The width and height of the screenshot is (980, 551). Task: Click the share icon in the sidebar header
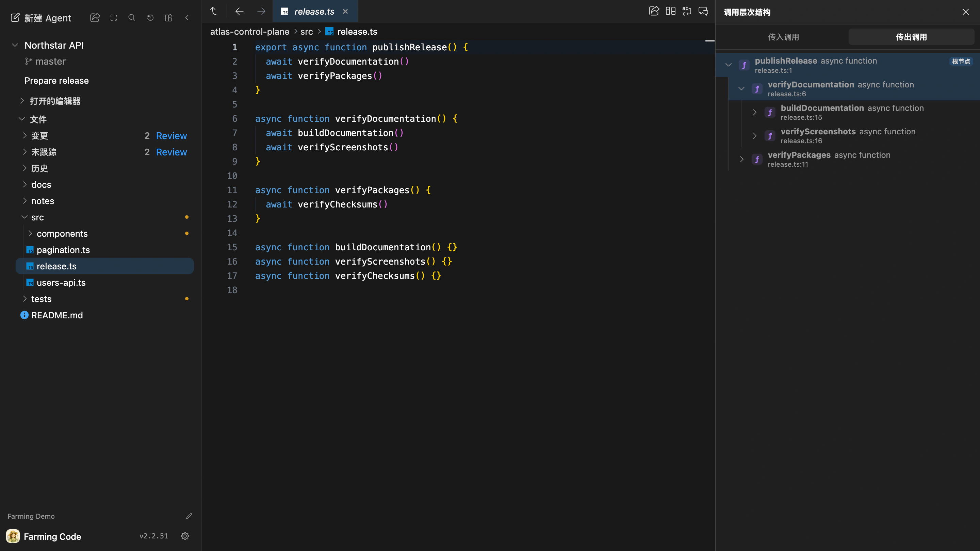point(95,17)
